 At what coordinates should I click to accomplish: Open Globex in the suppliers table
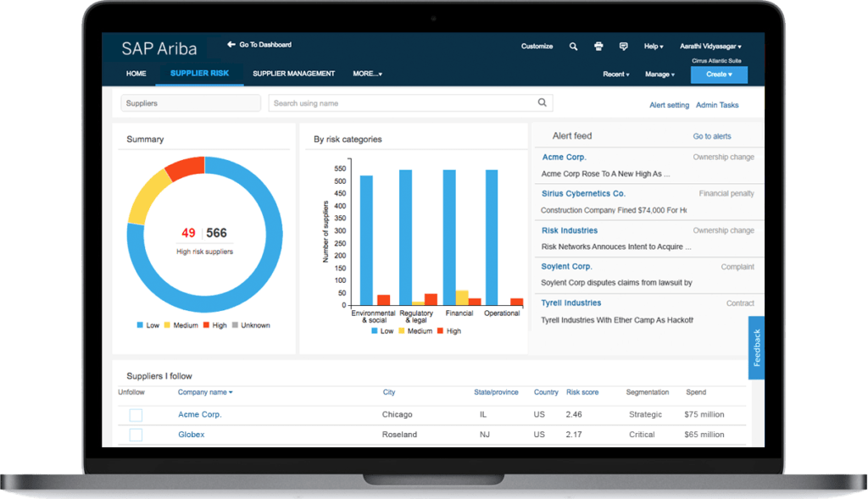(192, 435)
